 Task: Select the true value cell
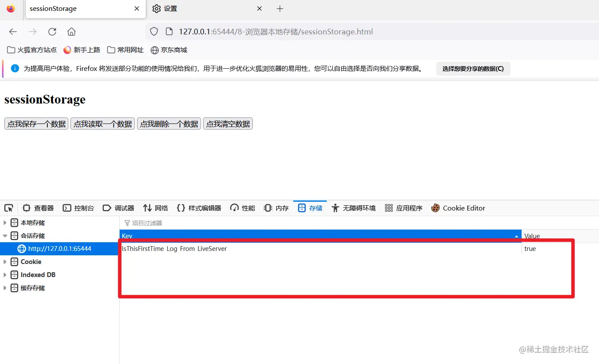click(560, 249)
